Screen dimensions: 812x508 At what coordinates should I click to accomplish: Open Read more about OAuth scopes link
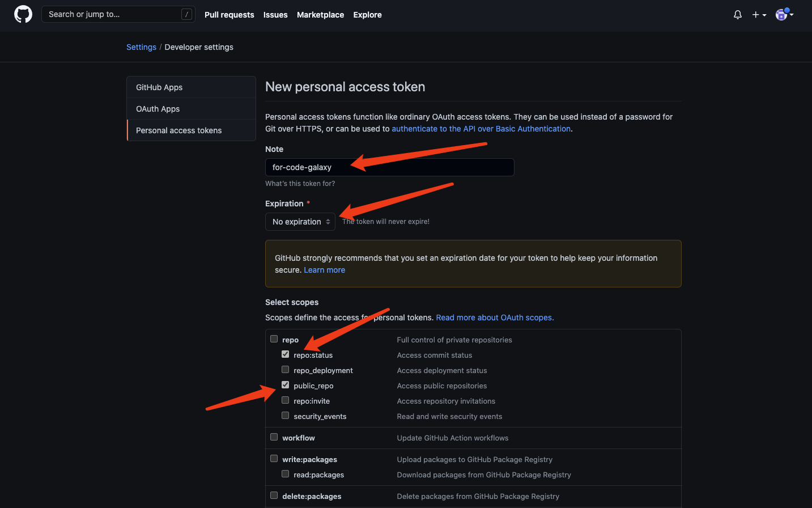[495, 317]
